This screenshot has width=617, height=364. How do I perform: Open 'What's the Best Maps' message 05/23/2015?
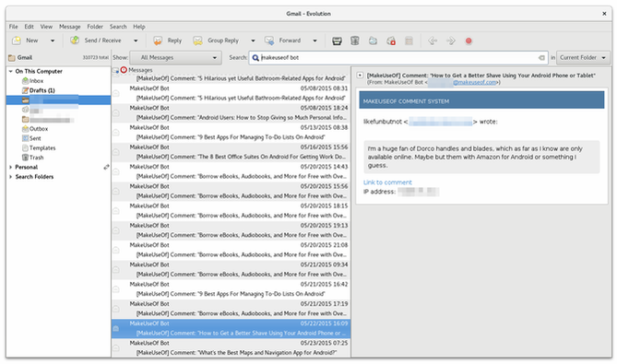click(x=231, y=348)
